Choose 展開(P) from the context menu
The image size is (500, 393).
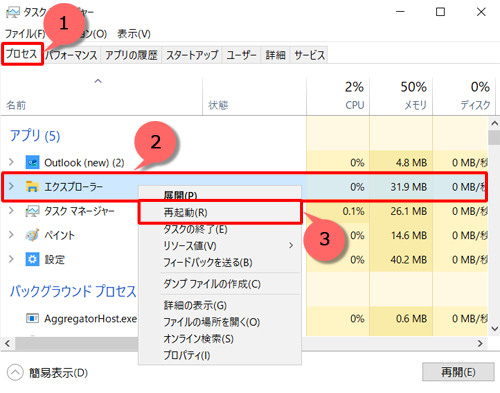point(220,195)
